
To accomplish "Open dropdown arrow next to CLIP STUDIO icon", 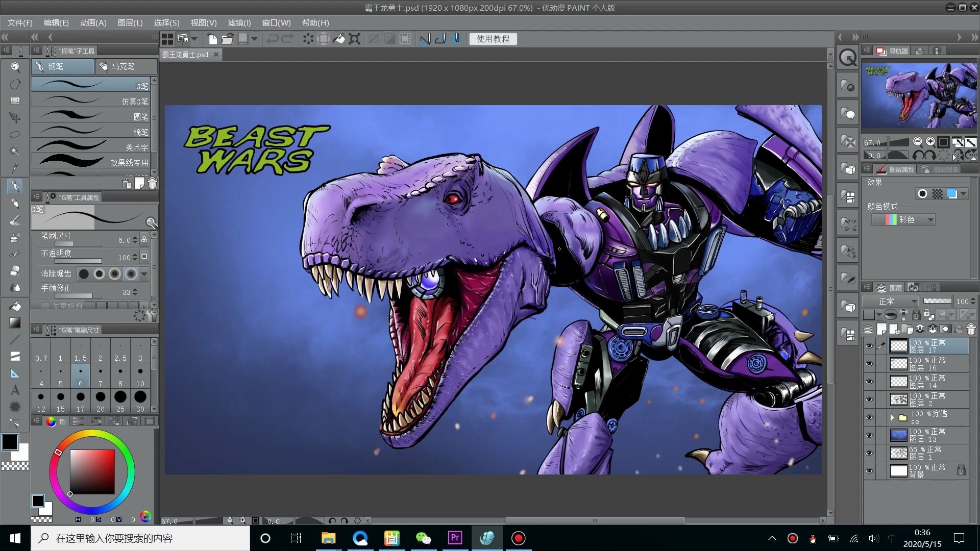I will click(x=194, y=39).
